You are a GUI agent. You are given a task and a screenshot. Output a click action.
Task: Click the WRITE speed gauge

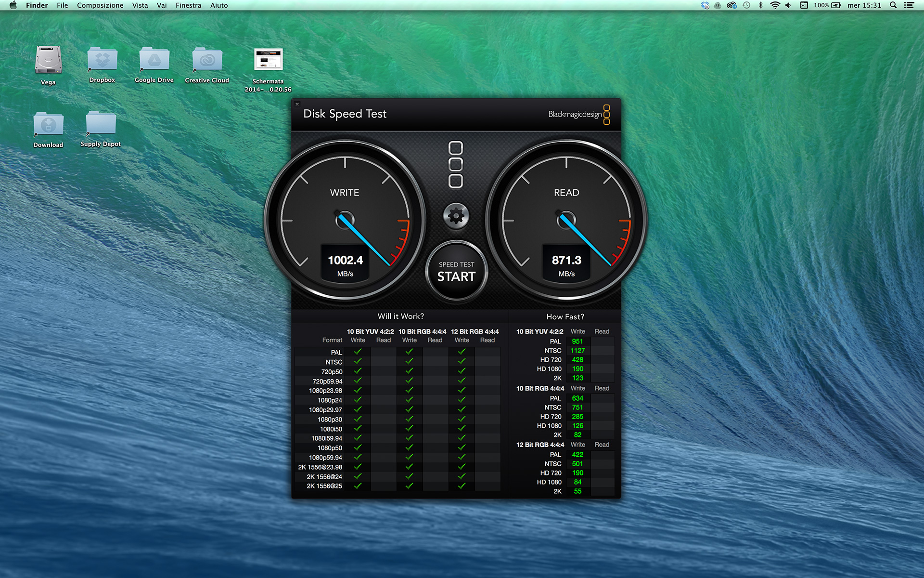pyautogui.click(x=345, y=220)
